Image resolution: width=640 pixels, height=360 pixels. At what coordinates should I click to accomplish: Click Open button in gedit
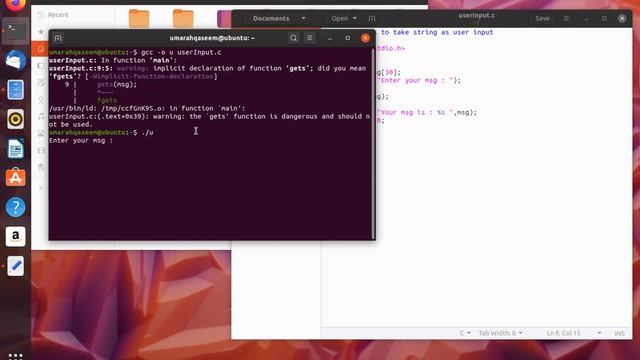(x=339, y=18)
